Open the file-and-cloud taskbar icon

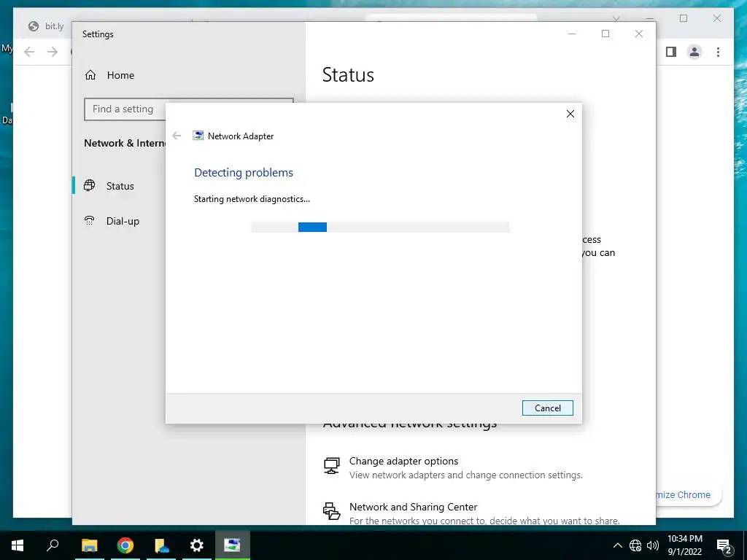tap(161, 545)
